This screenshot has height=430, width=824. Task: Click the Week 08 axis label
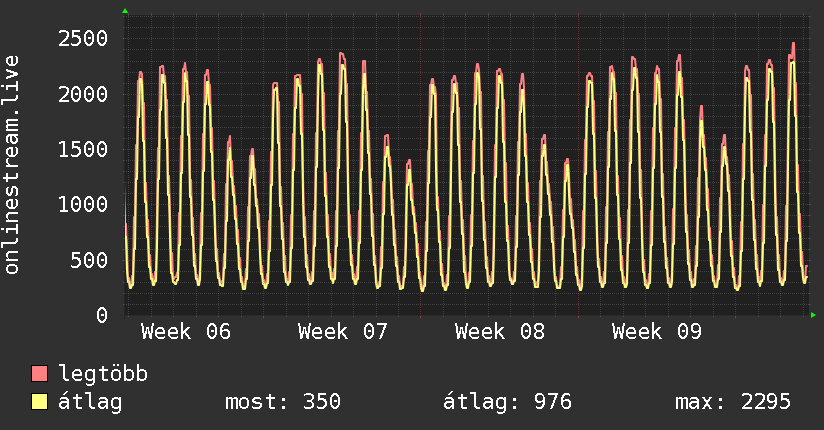[x=500, y=332]
